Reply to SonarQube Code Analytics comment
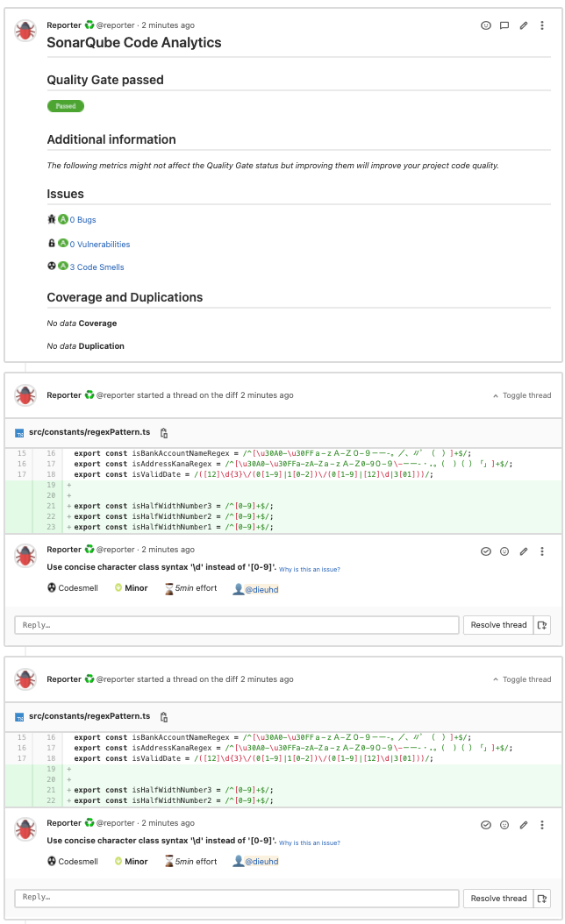Screen dimensions: 565x924 (x=504, y=25)
